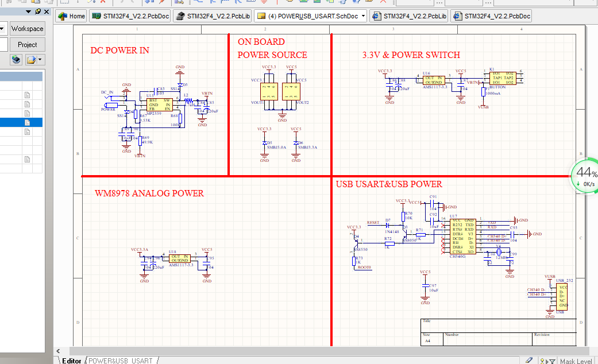Select the AMS1117-3.3 U18 analog regulator
Image resolution: width=598 pixels, height=364 pixels.
point(180,258)
